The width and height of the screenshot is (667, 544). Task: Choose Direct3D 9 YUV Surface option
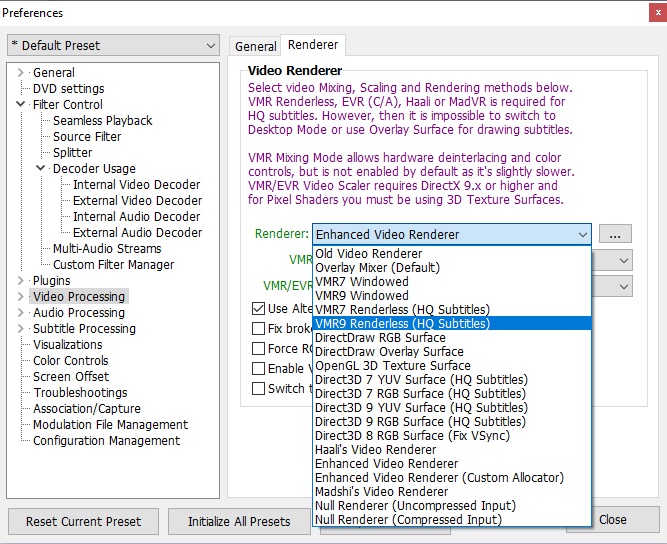[x=452, y=407]
